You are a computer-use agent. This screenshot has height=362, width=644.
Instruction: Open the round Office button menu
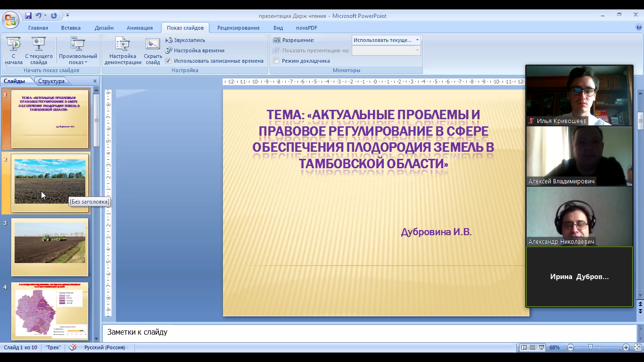pyautogui.click(x=10, y=20)
